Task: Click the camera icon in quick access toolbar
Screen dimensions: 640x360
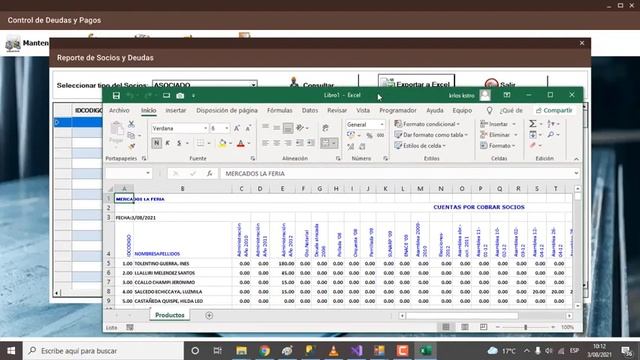Action: point(180,96)
